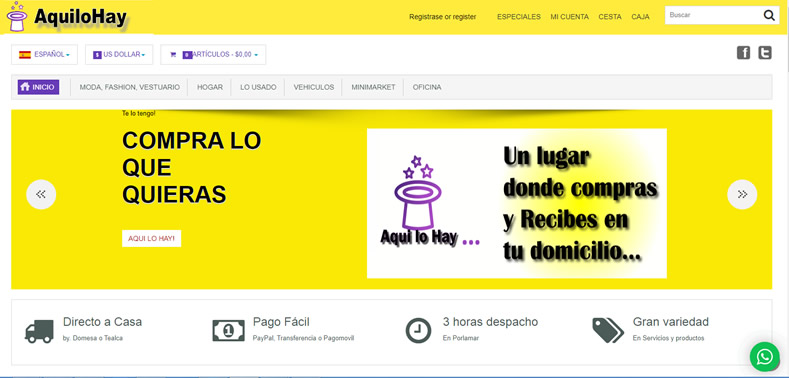789x378 pixels.
Task: Open the Vehiculos category
Action: [x=314, y=87]
